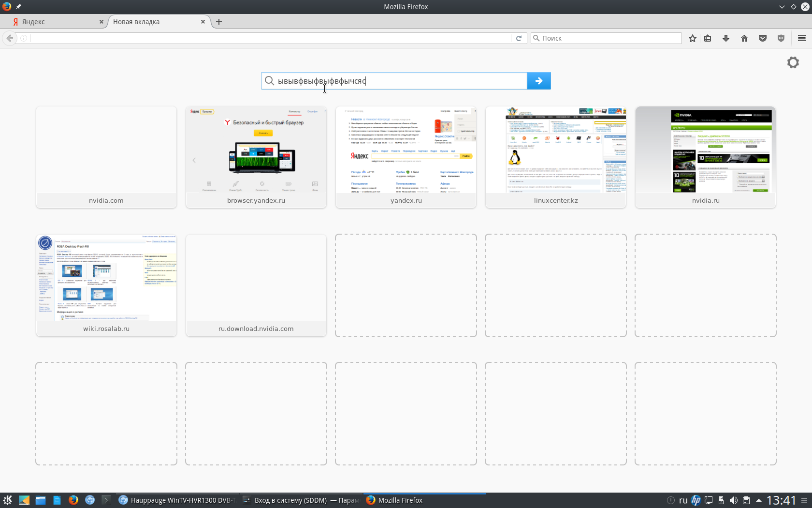Submit search with the blue arrow button

coord(539,81)
